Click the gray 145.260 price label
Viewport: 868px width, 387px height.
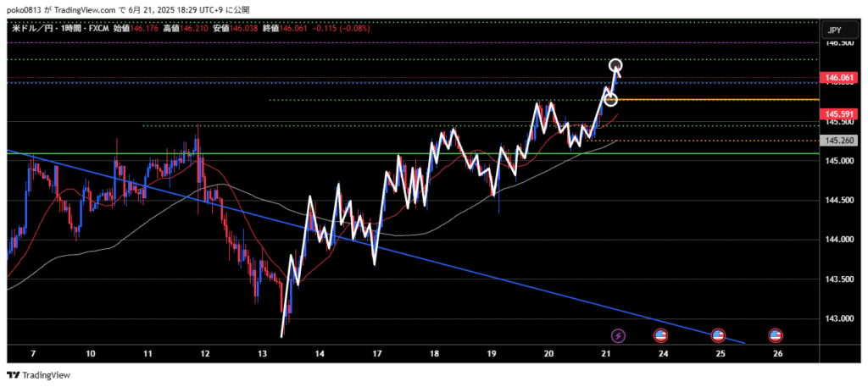tap(837, 141)
